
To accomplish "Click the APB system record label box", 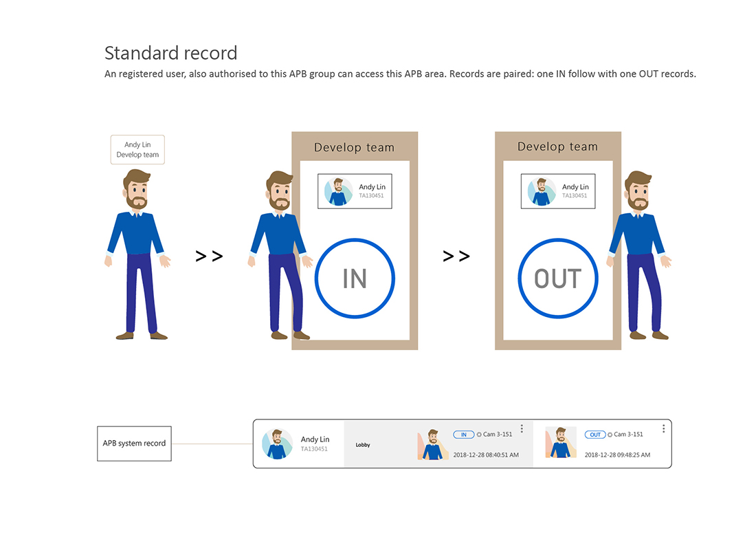I will tap(134, 444).
